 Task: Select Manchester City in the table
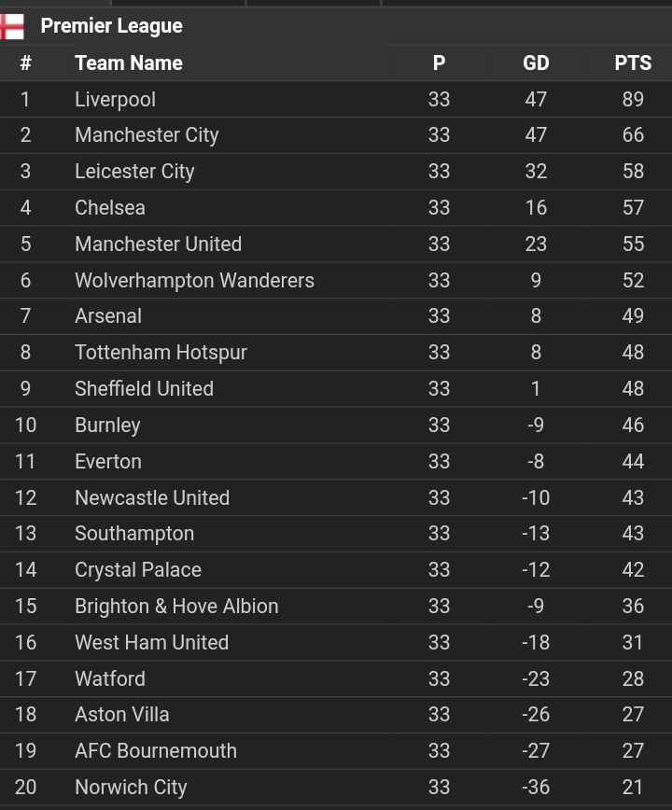click(x=147, y=135)
